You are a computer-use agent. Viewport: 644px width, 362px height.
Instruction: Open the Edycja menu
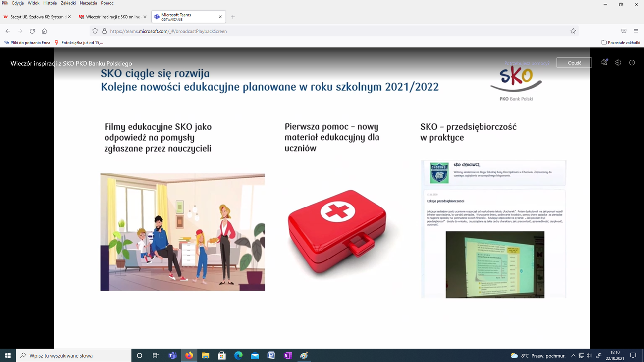(18, 3)
